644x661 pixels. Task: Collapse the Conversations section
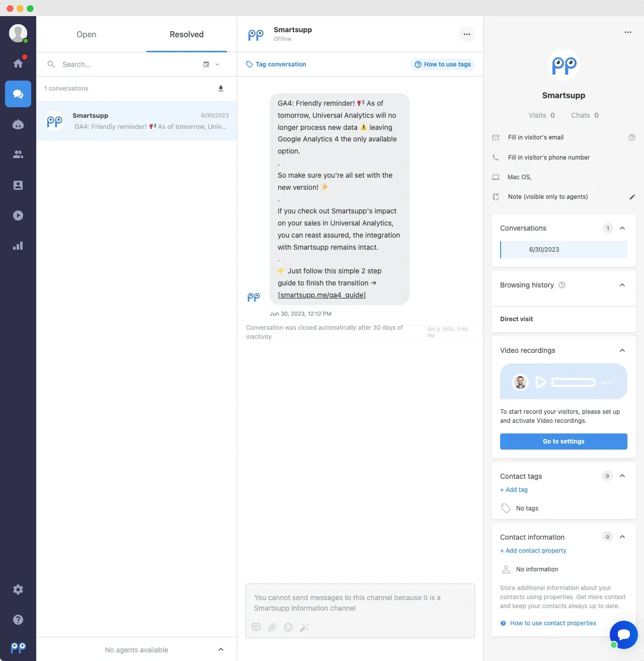coord(622,228)
